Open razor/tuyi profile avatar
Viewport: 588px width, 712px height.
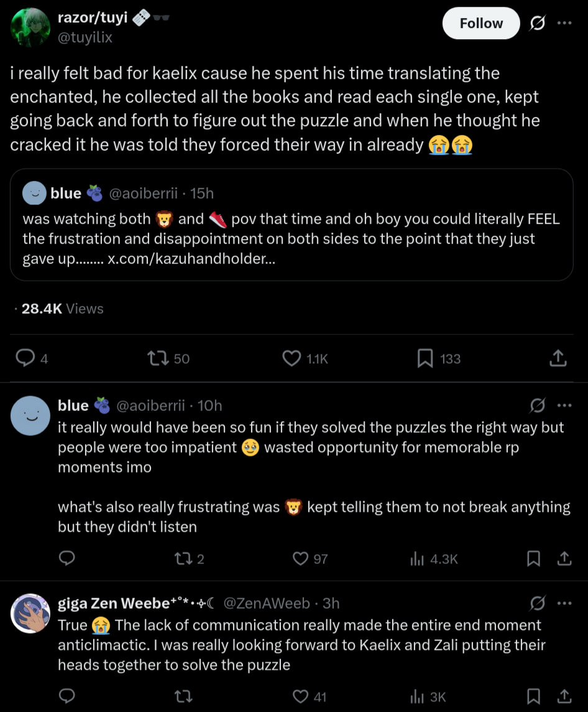click(30, 27)
